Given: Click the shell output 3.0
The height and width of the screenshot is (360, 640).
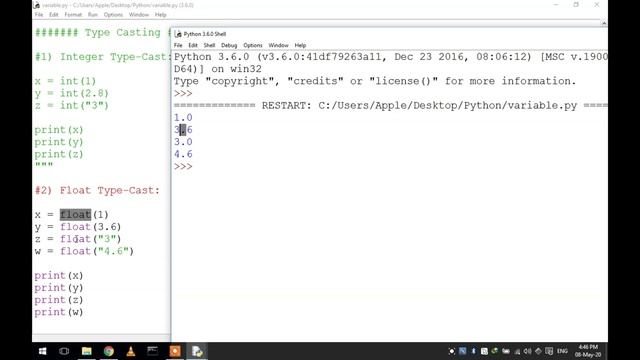Looking at the screenshot, I should (183, 142).
